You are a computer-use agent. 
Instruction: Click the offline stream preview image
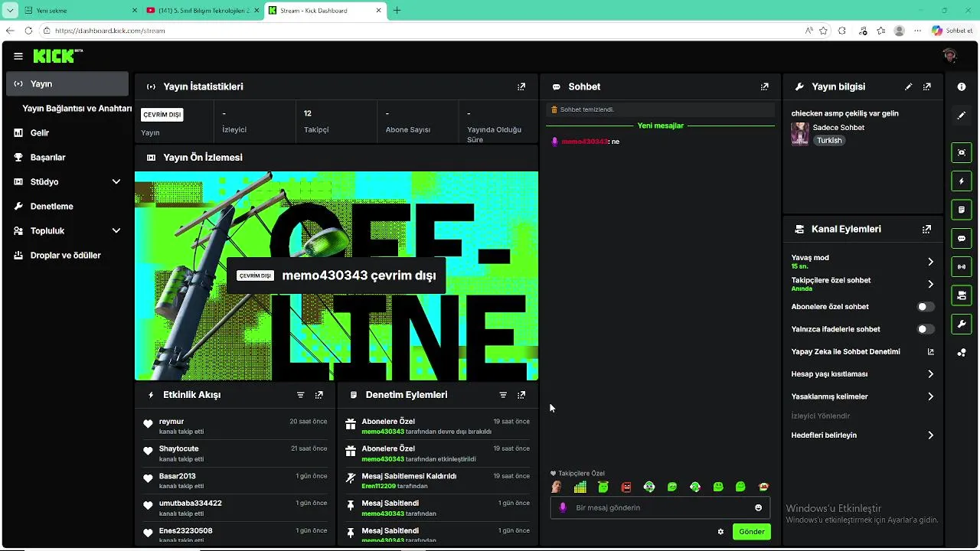pos(336,275)
